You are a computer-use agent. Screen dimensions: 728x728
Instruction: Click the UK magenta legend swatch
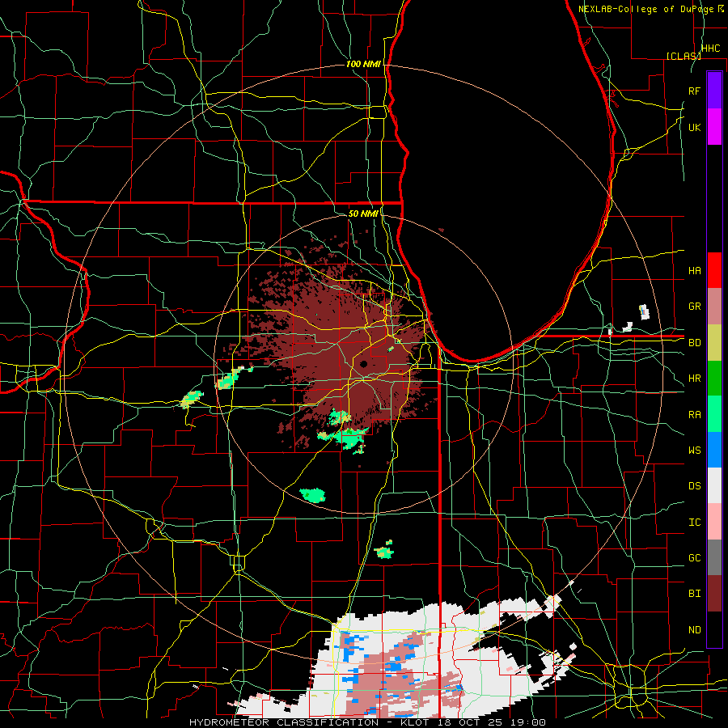click(x=714, y=127)
